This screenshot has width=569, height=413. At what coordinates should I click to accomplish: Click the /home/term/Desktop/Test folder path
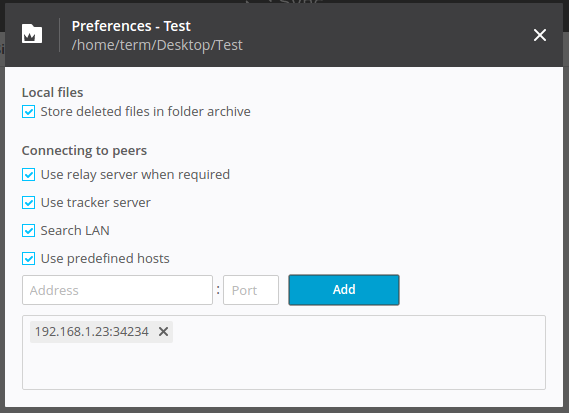(157, 45)
